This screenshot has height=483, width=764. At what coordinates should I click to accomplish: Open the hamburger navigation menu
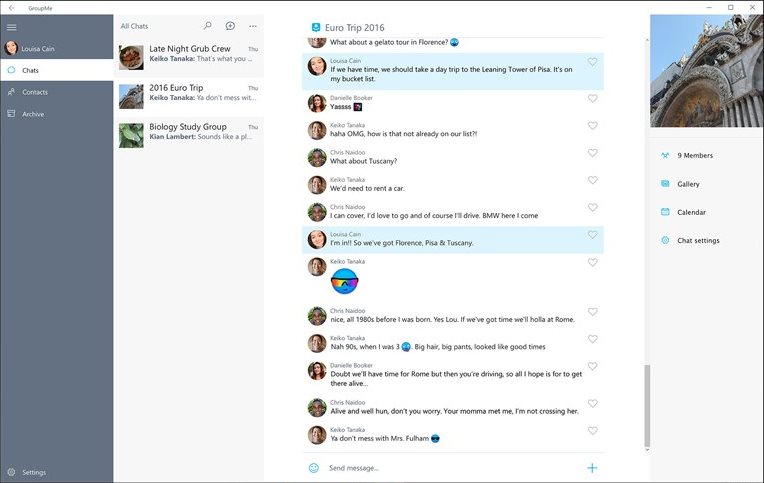pyautogui.click(x=12, y=27)
